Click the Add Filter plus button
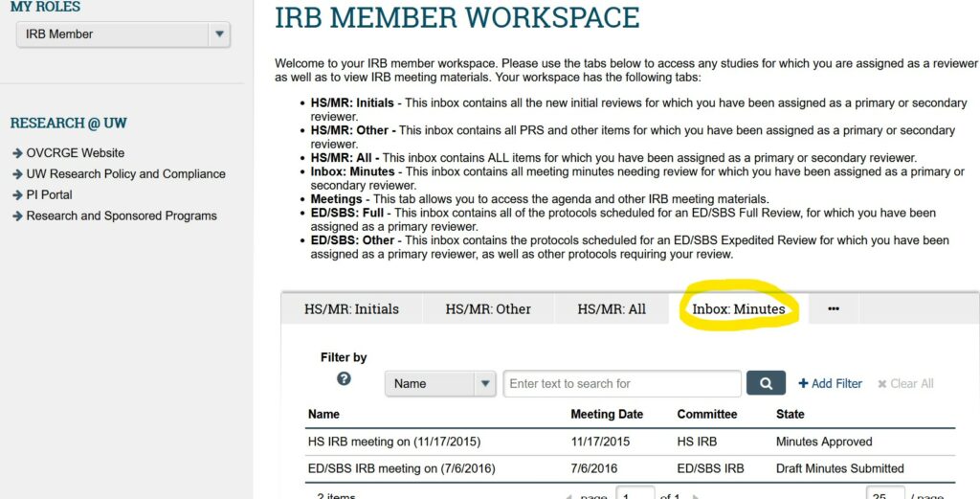 (831, 383)
